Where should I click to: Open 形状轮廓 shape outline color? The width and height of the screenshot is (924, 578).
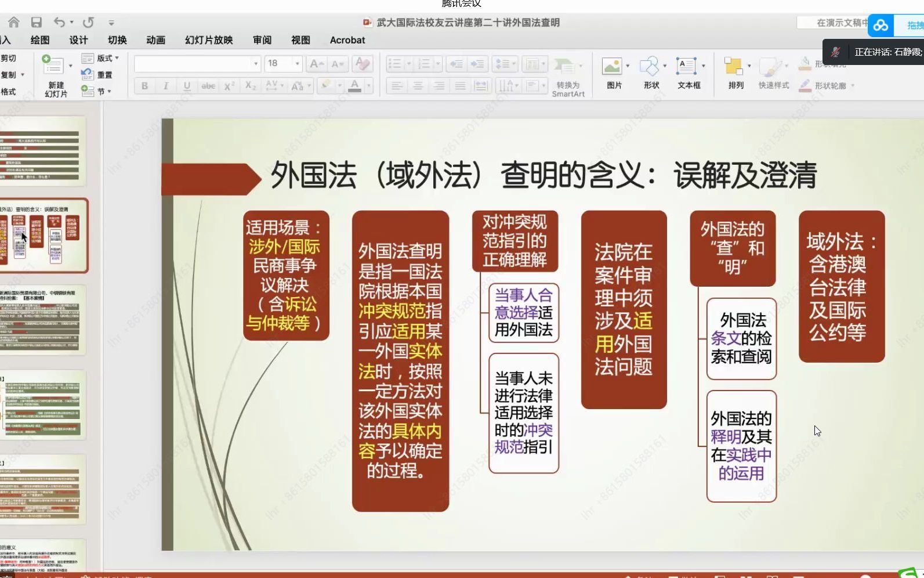point(826,85)
